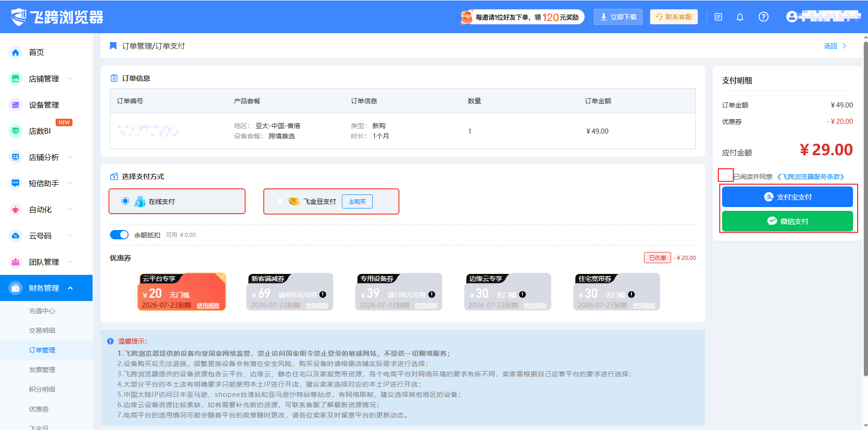
Task: Pay with 支付宝支付 button
Action: tap(788, 197)
